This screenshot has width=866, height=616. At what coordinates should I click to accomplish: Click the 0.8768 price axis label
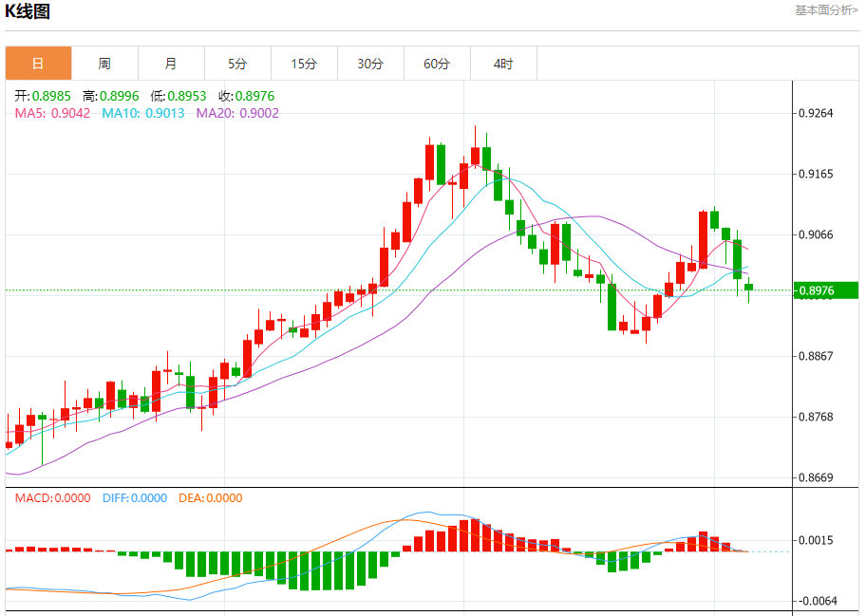tap(816, 417)
